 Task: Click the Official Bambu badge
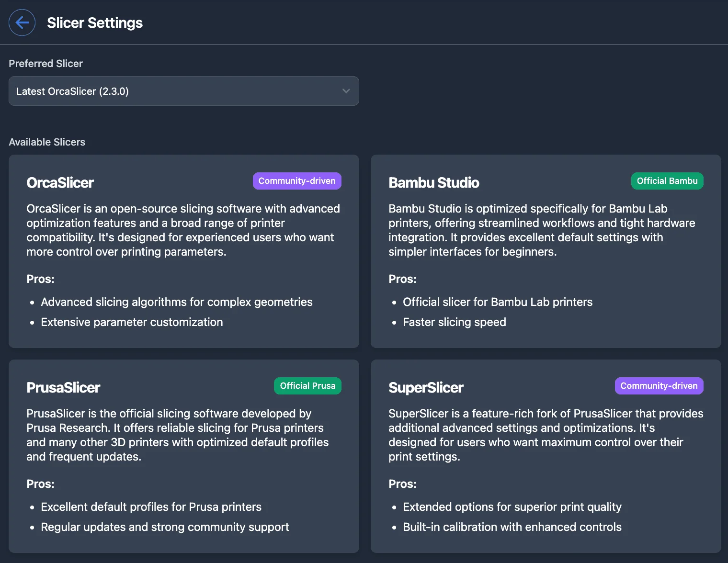pos(667,181)
